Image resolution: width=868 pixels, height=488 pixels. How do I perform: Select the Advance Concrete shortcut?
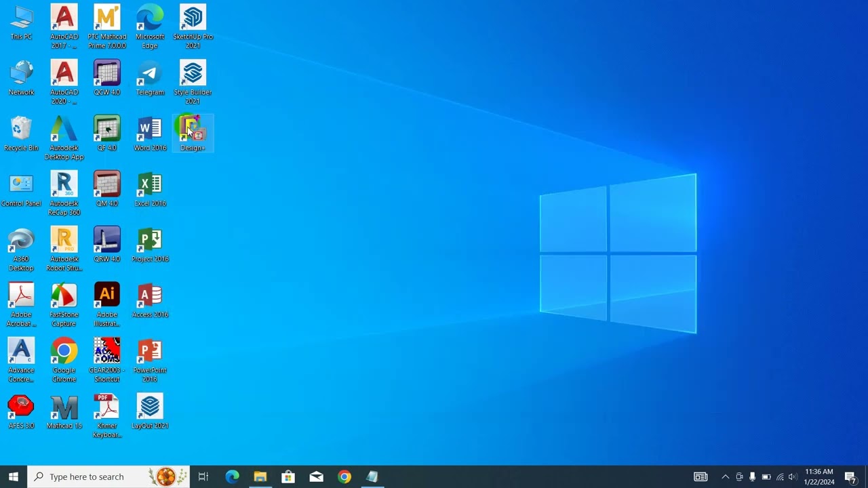21,361
